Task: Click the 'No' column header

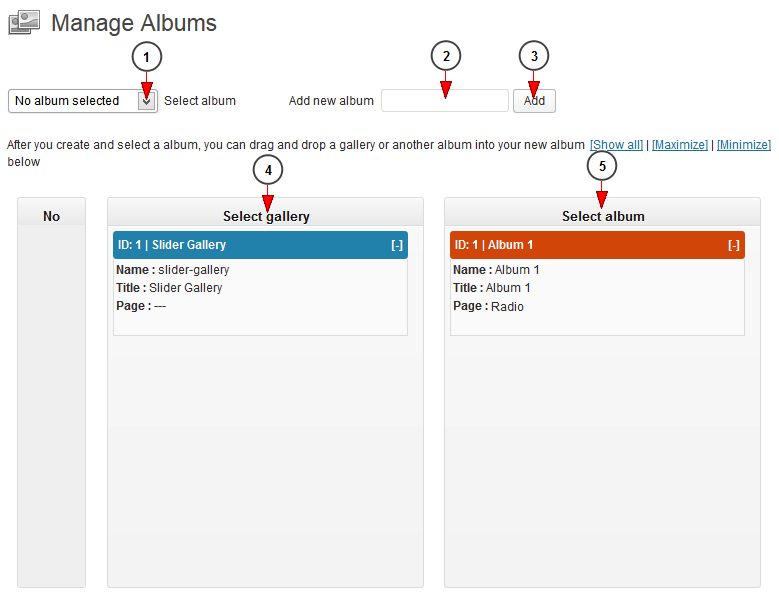Action: 51,216
